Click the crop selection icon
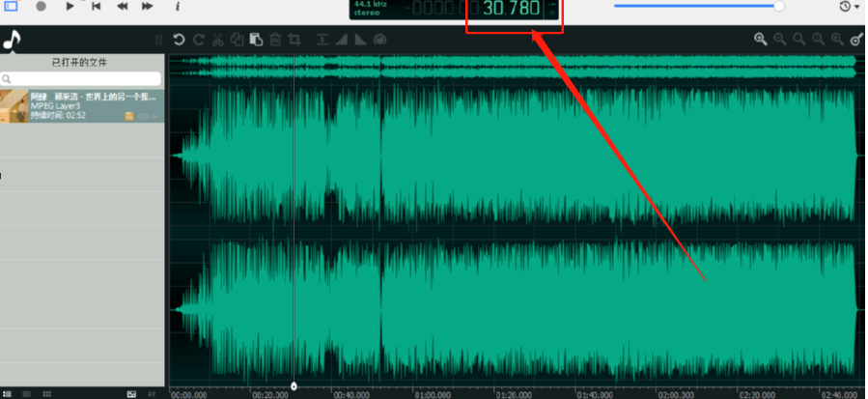This screenshot has width=868, height=399. (x=294, y=40)
